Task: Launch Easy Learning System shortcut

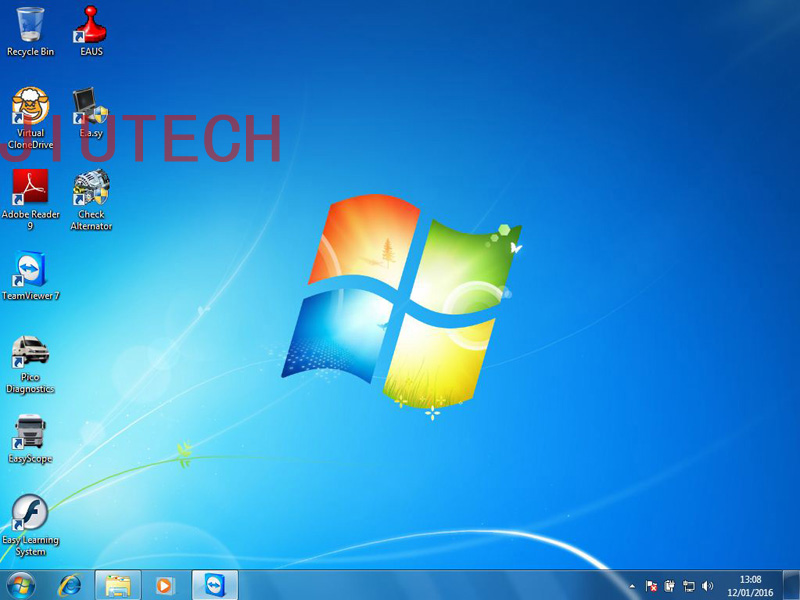Action: pos(30,526)
